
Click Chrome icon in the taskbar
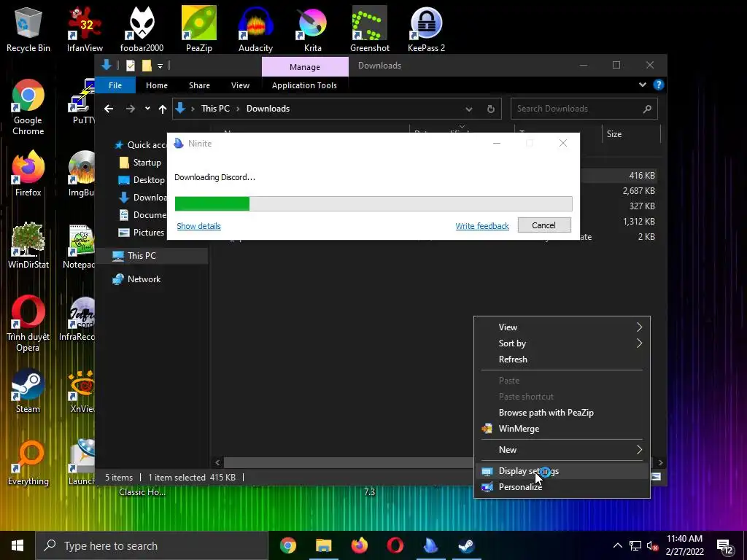pyautogui.click(x=287, y=545)
